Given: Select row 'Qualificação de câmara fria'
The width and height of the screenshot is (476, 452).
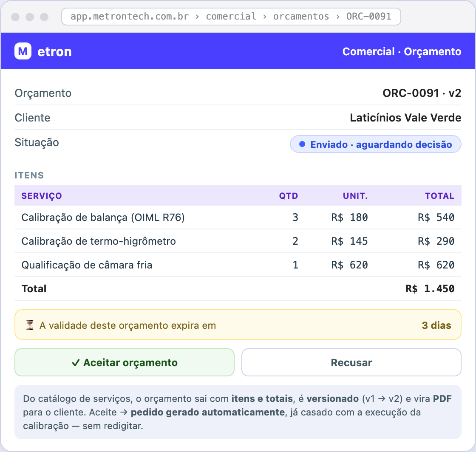Looking at the screenshot, I should click(238, 265).
